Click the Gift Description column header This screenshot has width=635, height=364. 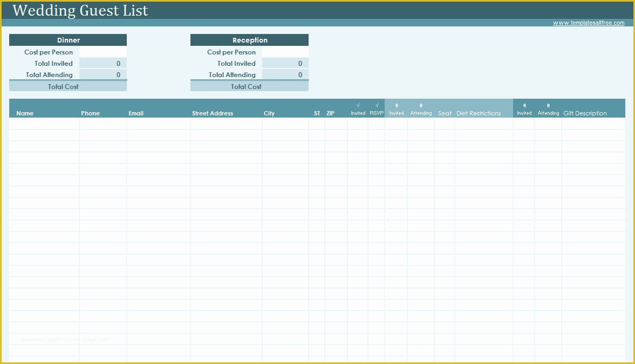point(585,113)
